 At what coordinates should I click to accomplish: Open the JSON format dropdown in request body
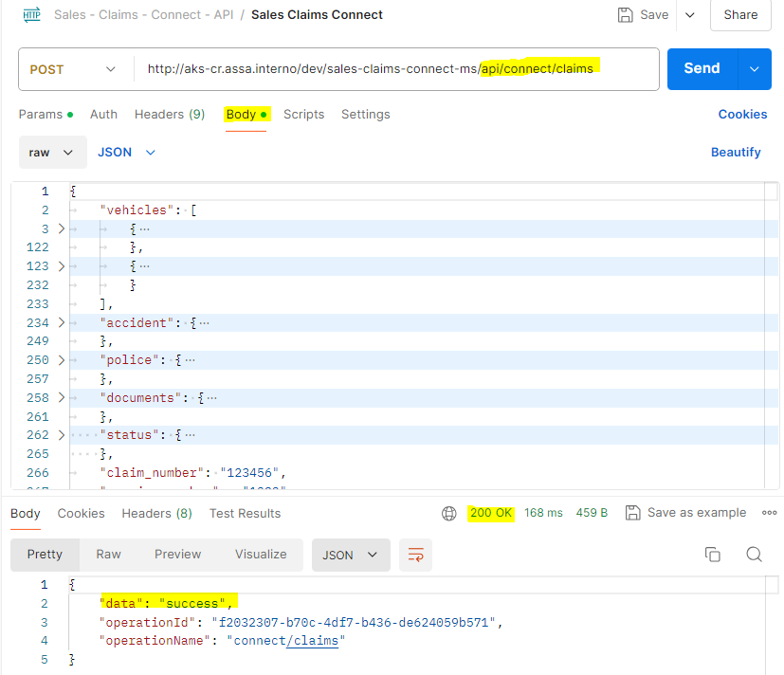pos(126,152)
